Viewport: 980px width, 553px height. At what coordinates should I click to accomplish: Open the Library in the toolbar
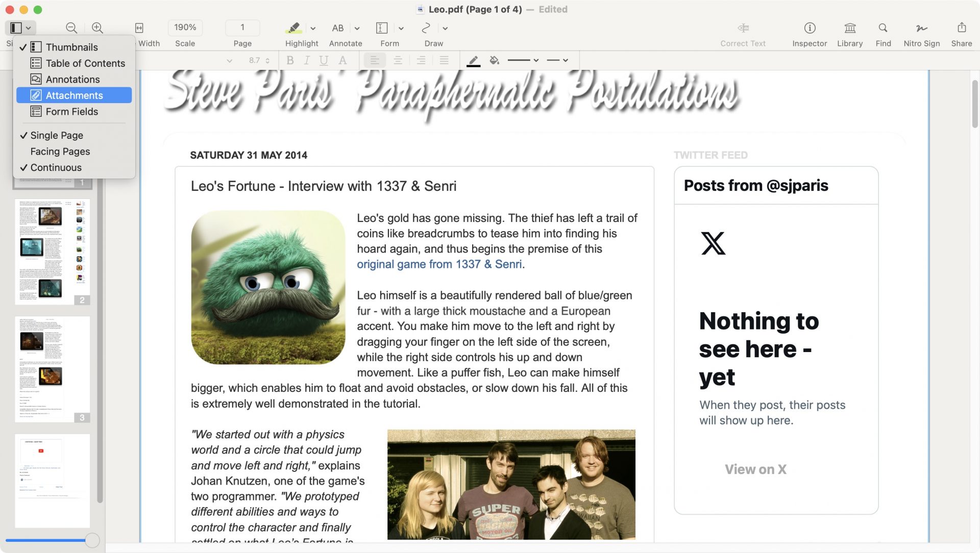click(849, 28)
